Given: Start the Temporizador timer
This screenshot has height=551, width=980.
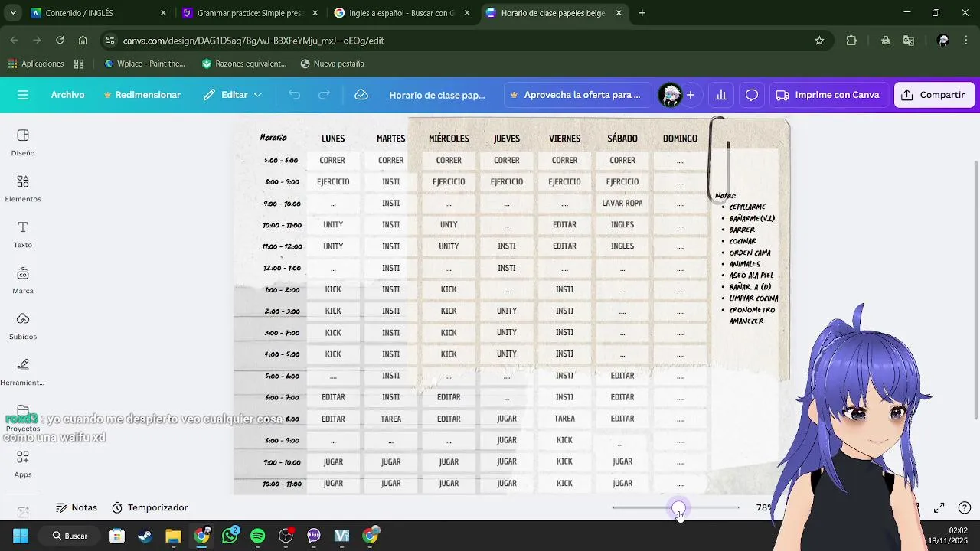Looking at the screenshot, I should (150, 507).
